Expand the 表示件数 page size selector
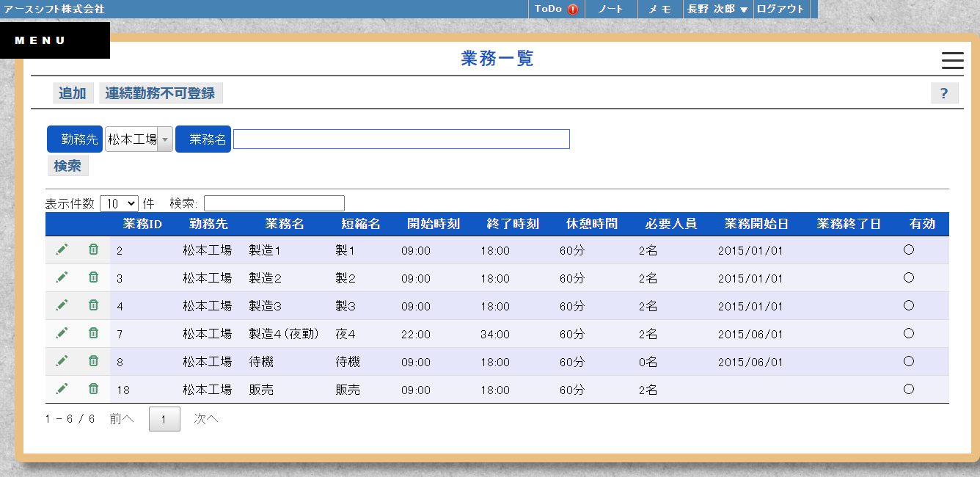Viewport: 980px width, 477px height. [119, 203]
